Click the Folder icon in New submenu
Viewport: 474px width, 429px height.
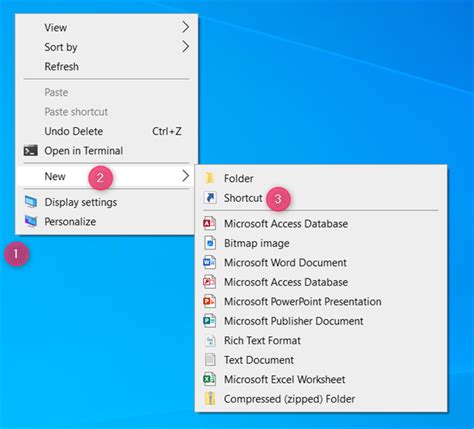[209, 178]
